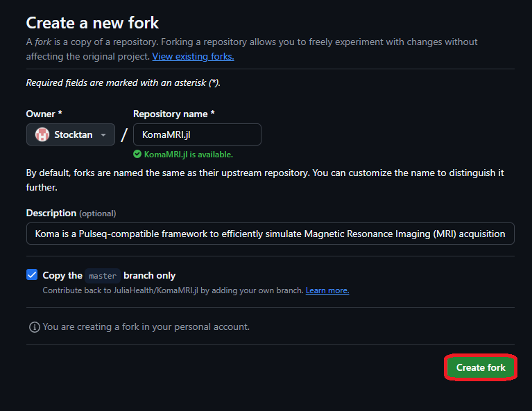This screenshot has width=532, height=411.
Task: Click the "KomaMRI.jl is available" message
Action: (188, 155)
